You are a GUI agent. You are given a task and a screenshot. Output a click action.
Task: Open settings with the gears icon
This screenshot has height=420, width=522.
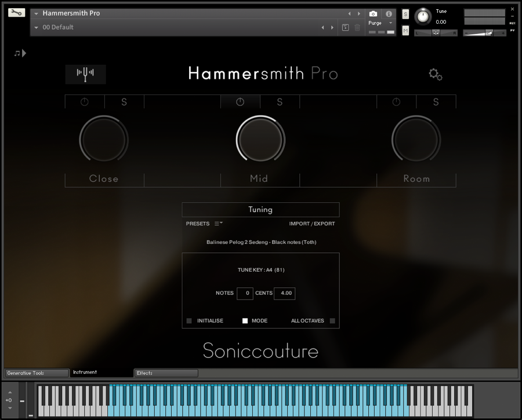tap(436, 74)
